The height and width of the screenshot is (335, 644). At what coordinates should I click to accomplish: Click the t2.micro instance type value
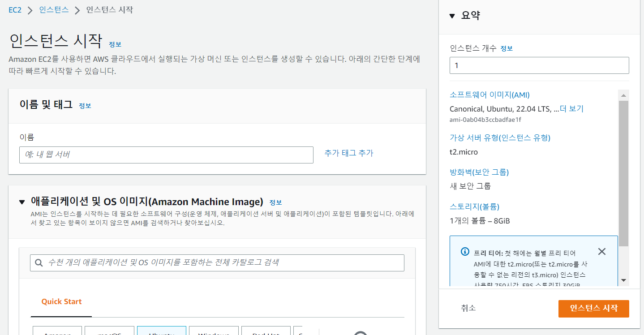(464, 152)
